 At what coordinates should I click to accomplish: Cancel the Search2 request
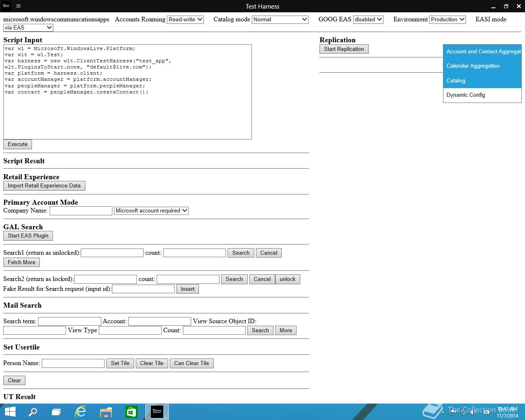tap(262, 279)
